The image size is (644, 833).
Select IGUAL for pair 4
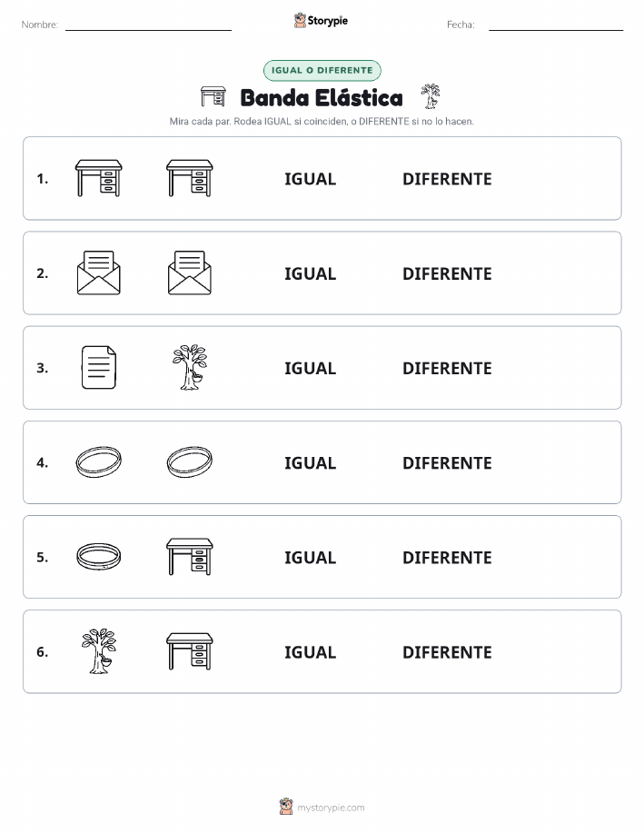(311, 462)
